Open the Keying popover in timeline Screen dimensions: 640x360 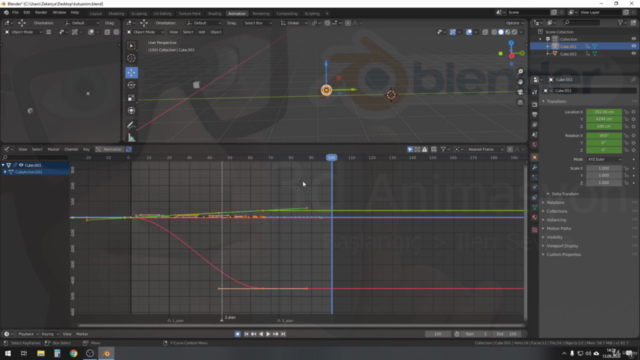pyautogui.click(x=50, y=334)
